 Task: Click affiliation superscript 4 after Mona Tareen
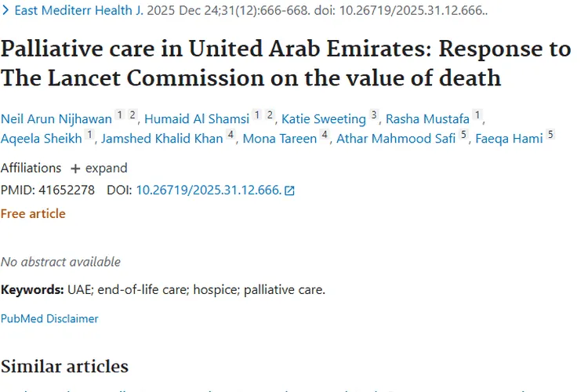pos(325,136)
